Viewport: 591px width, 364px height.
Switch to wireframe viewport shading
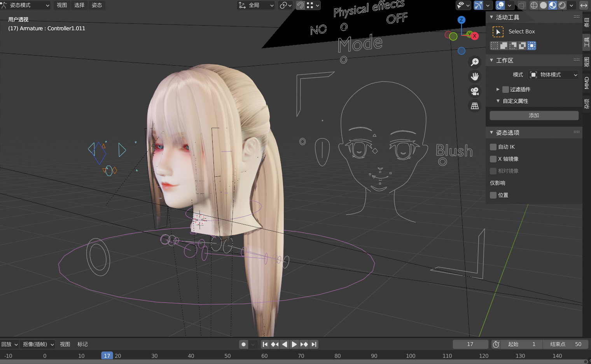[534, 5]
